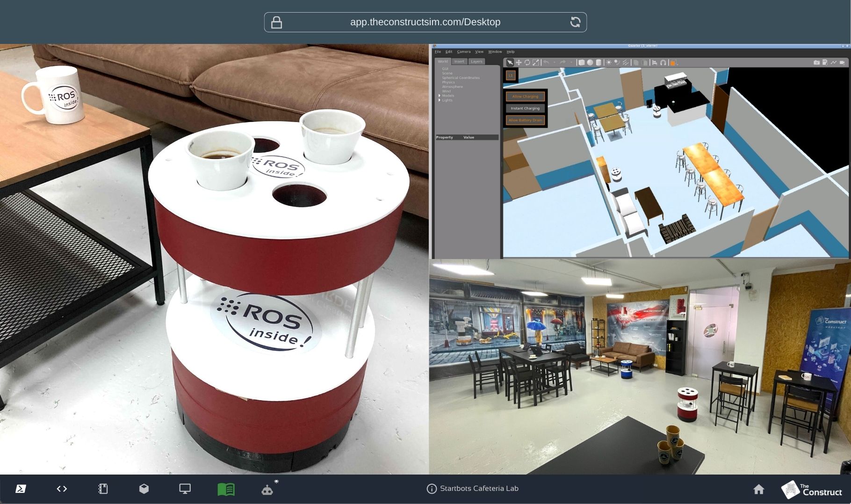Click the app.theconstructsim.com address field

pyautogui.click(x=425, y=22)
